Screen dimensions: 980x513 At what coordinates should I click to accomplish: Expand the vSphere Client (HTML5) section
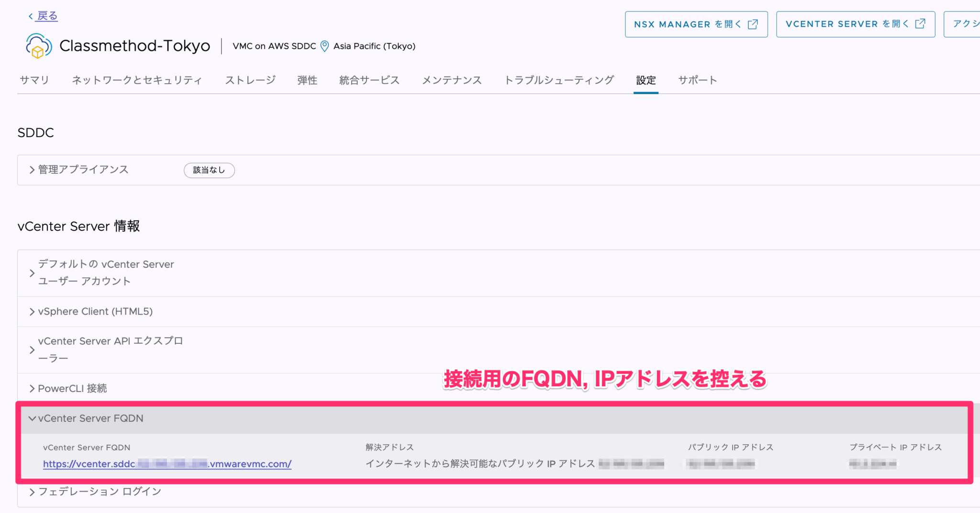tap(31, 311)
